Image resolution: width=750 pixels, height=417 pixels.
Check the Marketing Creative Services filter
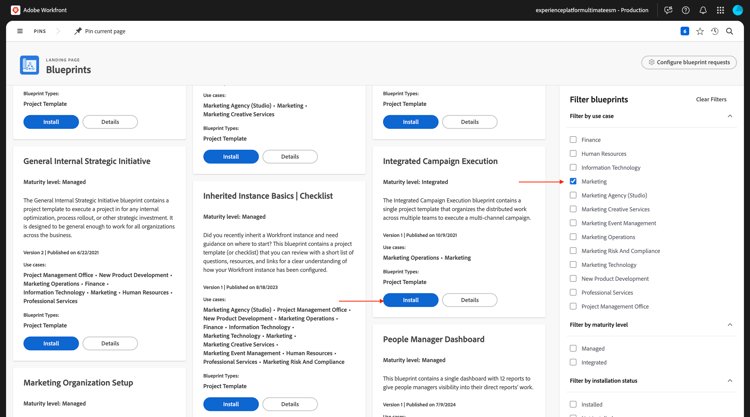(x=573, y=209)
